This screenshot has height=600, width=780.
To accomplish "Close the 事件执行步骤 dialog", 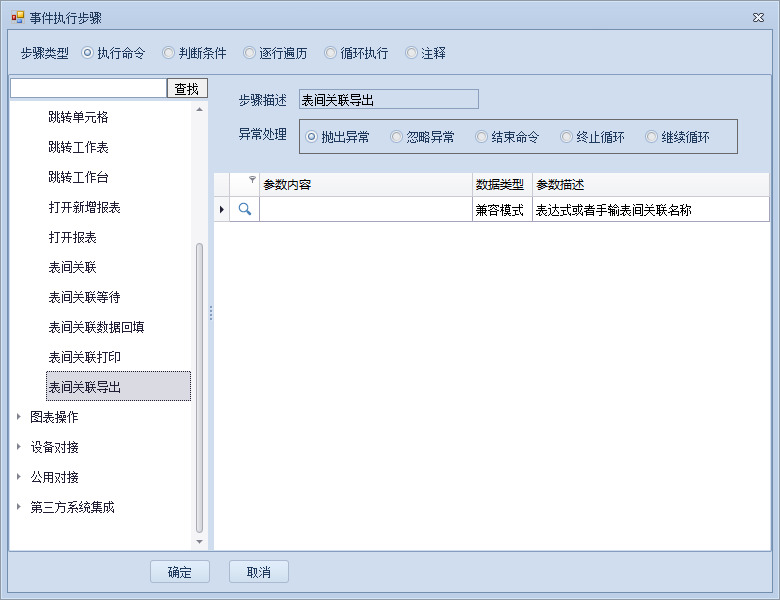I will click(757, 17).
